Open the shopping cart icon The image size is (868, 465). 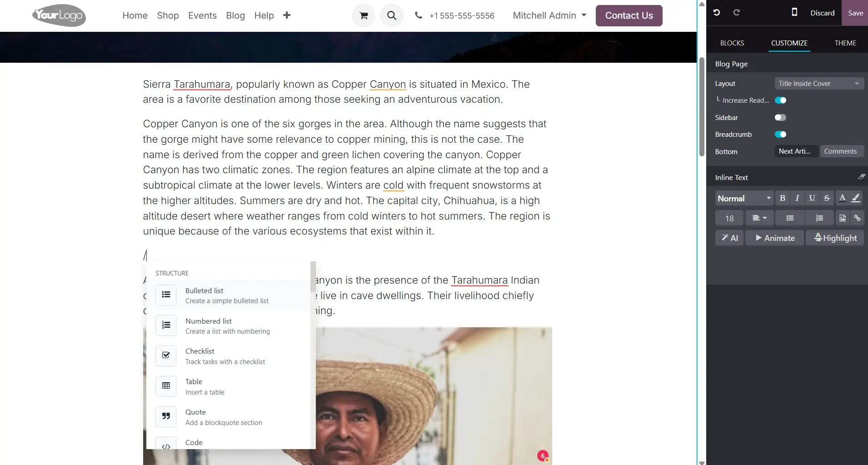click(x=364, y=15)
